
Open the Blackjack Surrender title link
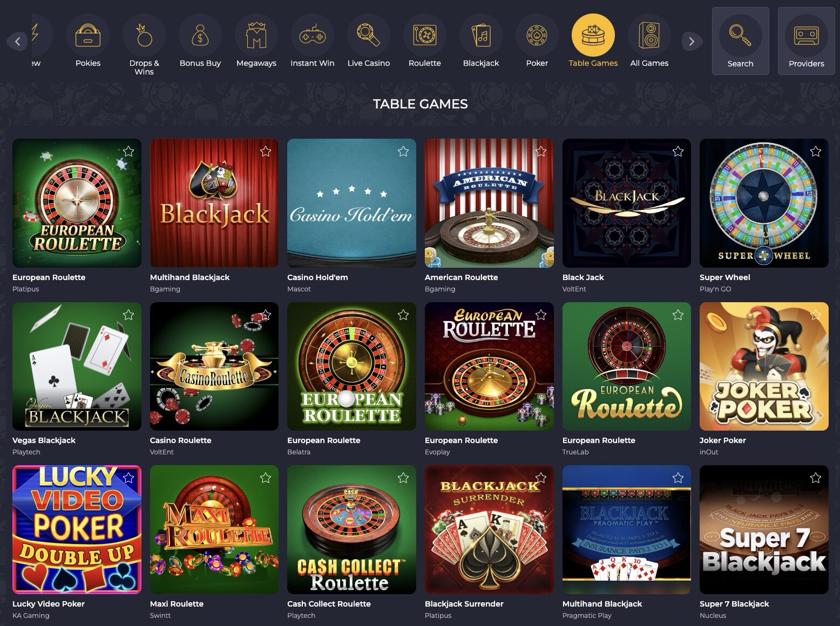click(x=464, y=604)
